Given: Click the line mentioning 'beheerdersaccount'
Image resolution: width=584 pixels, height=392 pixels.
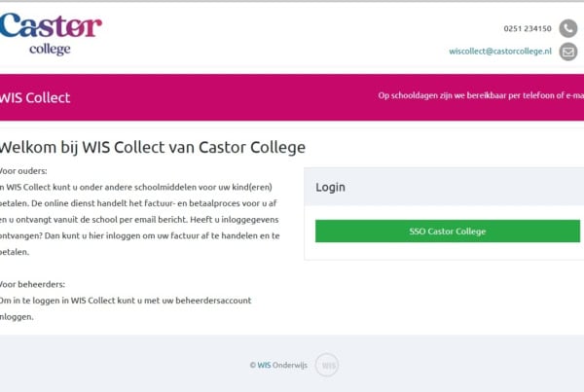Looking at the screenshot, I should click(x=126, y=301).
